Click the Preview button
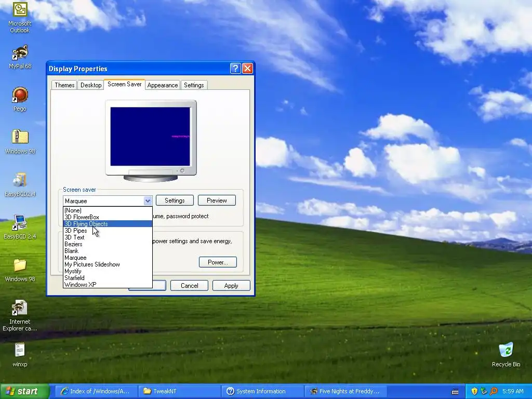 pyautogui.click(x=217, y=201)
